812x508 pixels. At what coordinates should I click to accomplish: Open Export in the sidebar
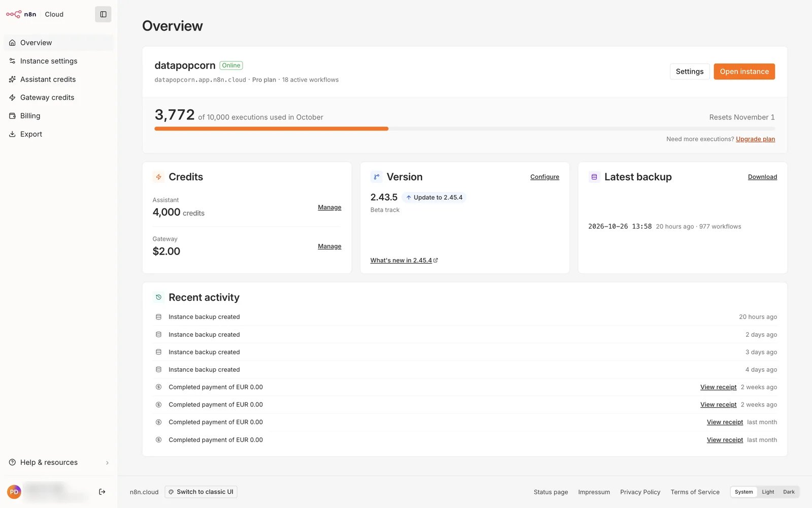tap(58, 134)
